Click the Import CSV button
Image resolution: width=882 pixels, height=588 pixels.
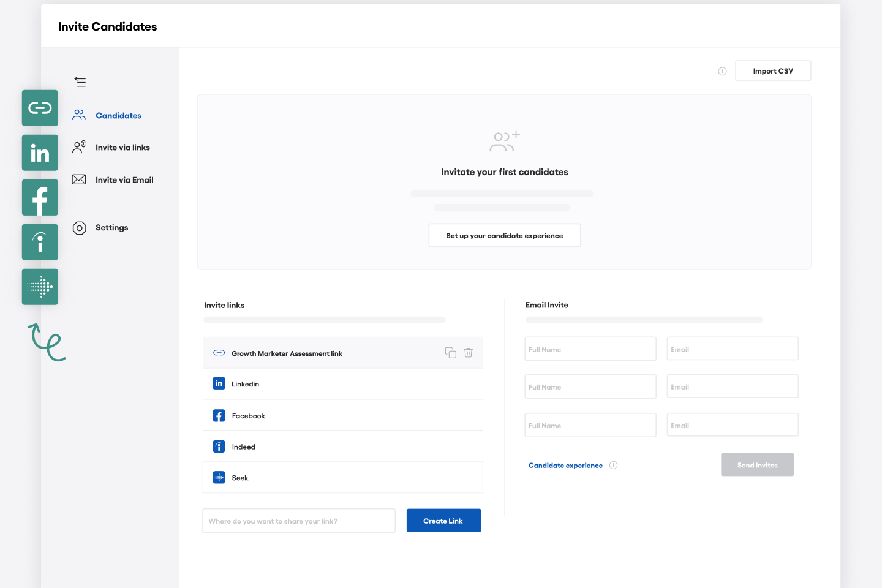(772, 71)
